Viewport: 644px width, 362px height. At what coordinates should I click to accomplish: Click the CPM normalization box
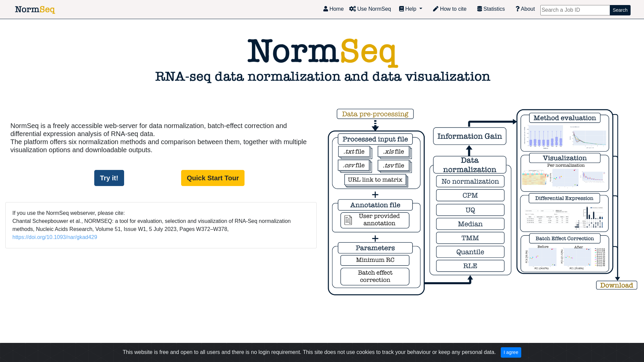[470, 195]
